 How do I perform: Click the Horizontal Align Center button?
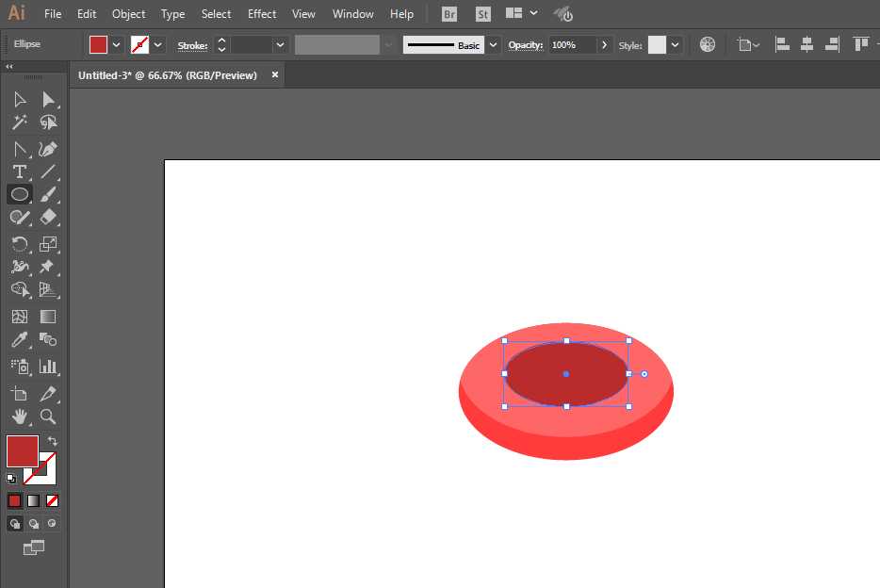pos(807,43)
